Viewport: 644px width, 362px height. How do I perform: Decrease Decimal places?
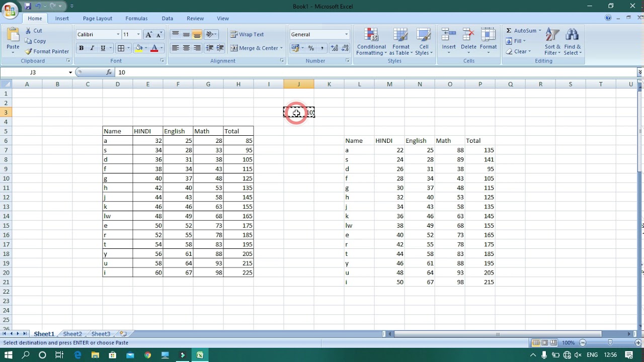coord(345,48)
